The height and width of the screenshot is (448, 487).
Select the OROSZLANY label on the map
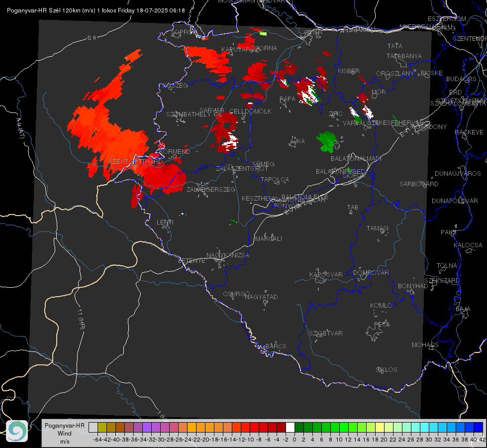(395, 74)
